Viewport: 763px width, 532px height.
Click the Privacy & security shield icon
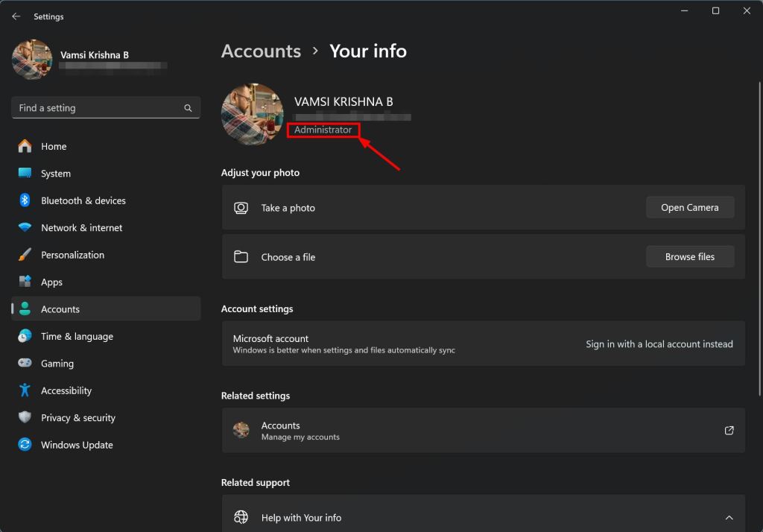25,417
